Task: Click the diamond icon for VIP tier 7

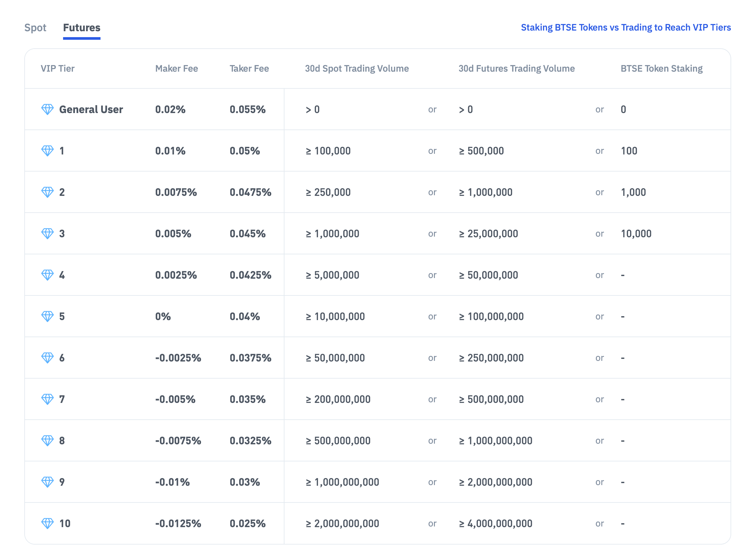Action: pyautogui.click(x=48, y=399)
